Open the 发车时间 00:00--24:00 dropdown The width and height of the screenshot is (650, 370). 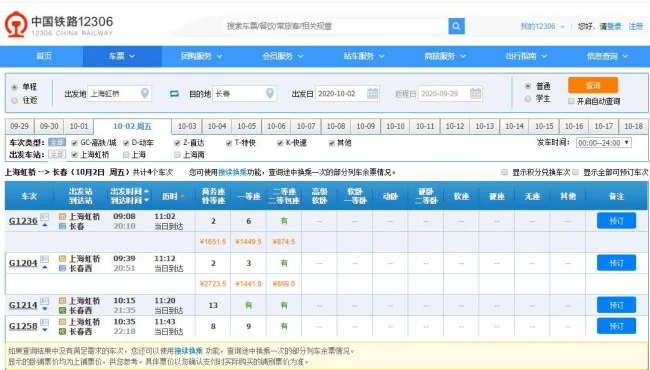click(x=604, y=143)
